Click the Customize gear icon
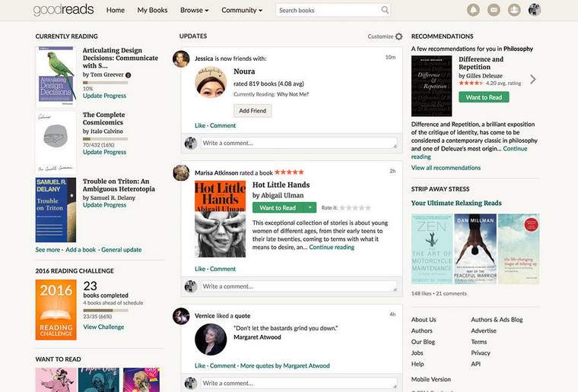 [x=399, y=36]
